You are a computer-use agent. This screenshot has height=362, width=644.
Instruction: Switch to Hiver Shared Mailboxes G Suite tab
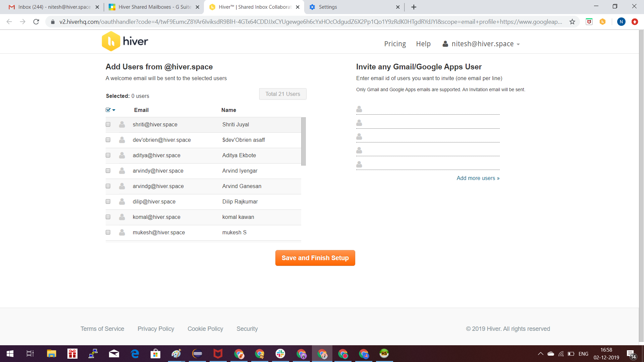pos(154,7)
